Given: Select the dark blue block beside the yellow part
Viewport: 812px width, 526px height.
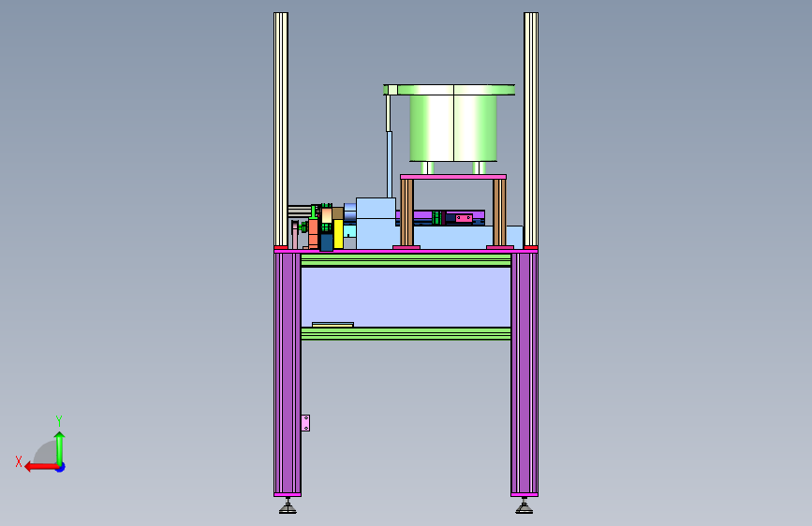Looking at the screenshot, I should 327,242.
